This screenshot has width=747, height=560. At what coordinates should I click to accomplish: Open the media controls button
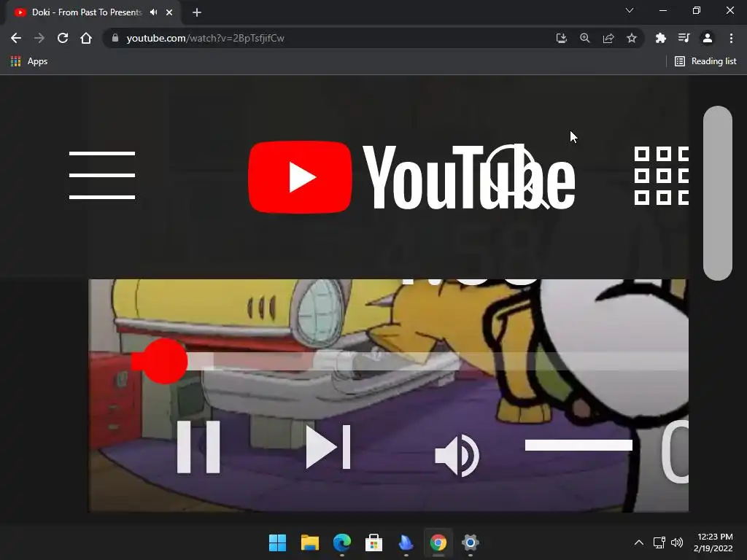684,38
